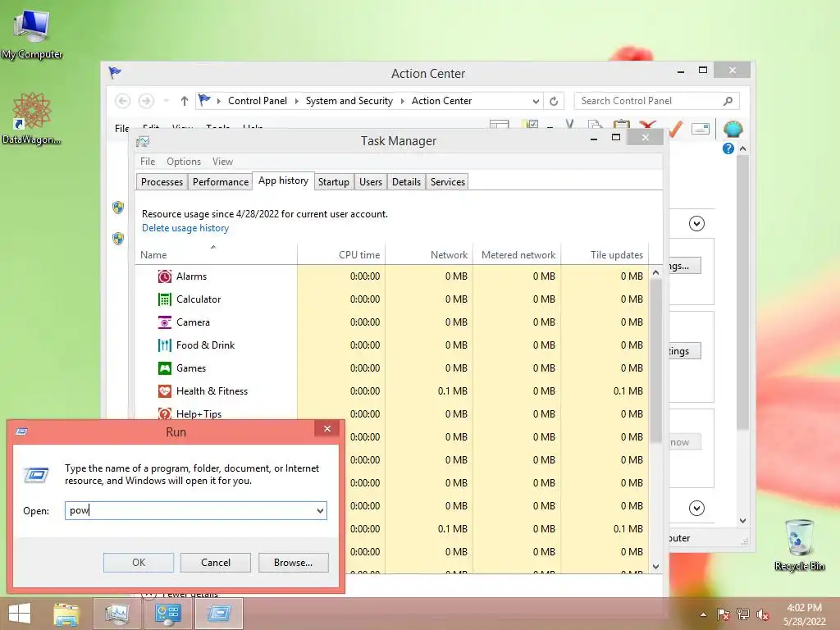Click the Delete usage history link
The image size is (840, 630).
(185, 228)
